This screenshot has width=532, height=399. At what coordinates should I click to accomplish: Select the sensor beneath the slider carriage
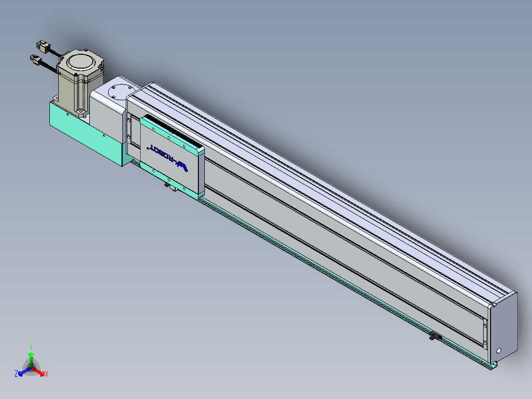(x=171, y=187)
